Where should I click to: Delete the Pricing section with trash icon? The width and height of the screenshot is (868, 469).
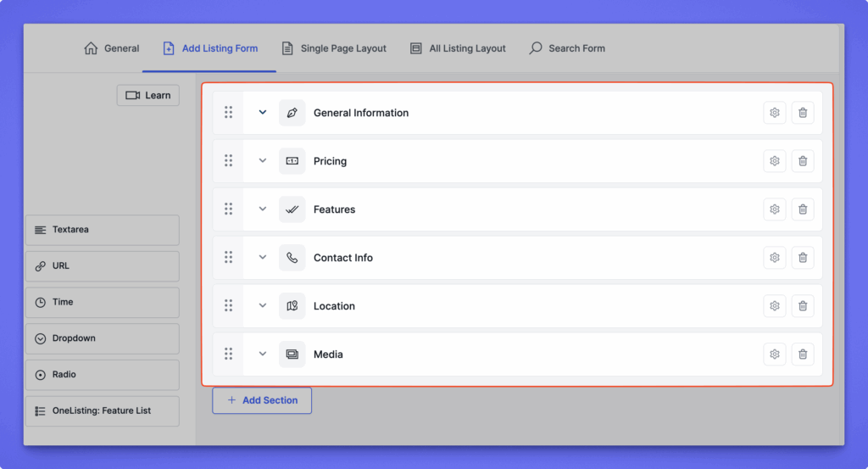pyautogui.click(x=803, y=161)
